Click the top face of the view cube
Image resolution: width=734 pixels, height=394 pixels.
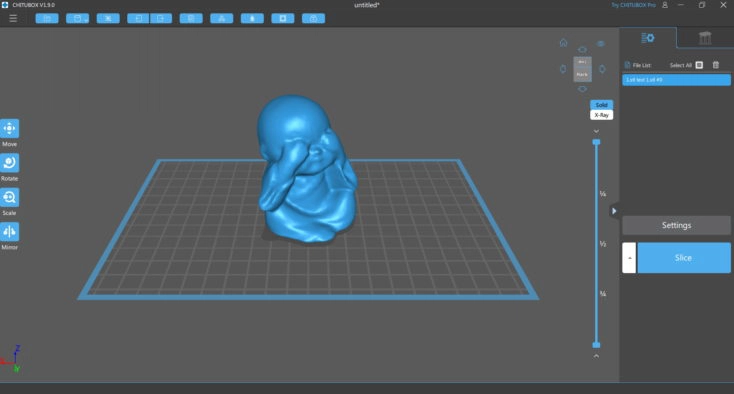582,62
